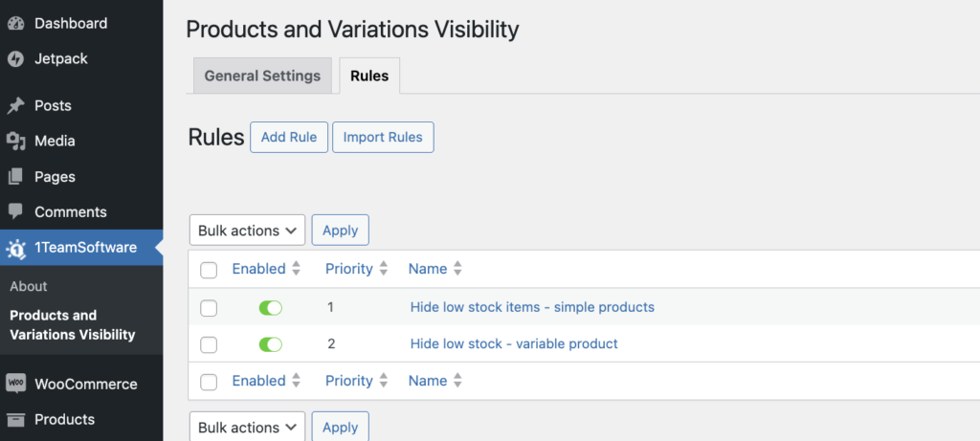This screenshot has width=980, height=441.
Task: Click the Dashboard gauge icon in sidebar
Action: [15, 23]
